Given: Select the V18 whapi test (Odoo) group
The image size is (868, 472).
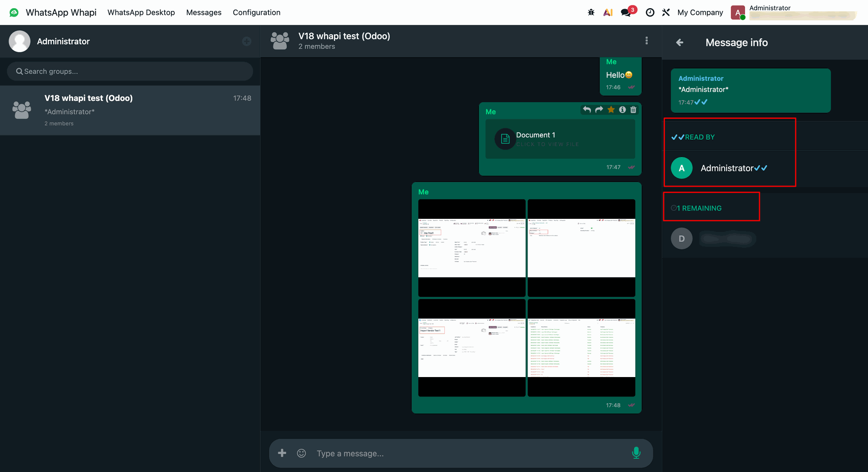Looking at the screenshot, I should point(130,110).
